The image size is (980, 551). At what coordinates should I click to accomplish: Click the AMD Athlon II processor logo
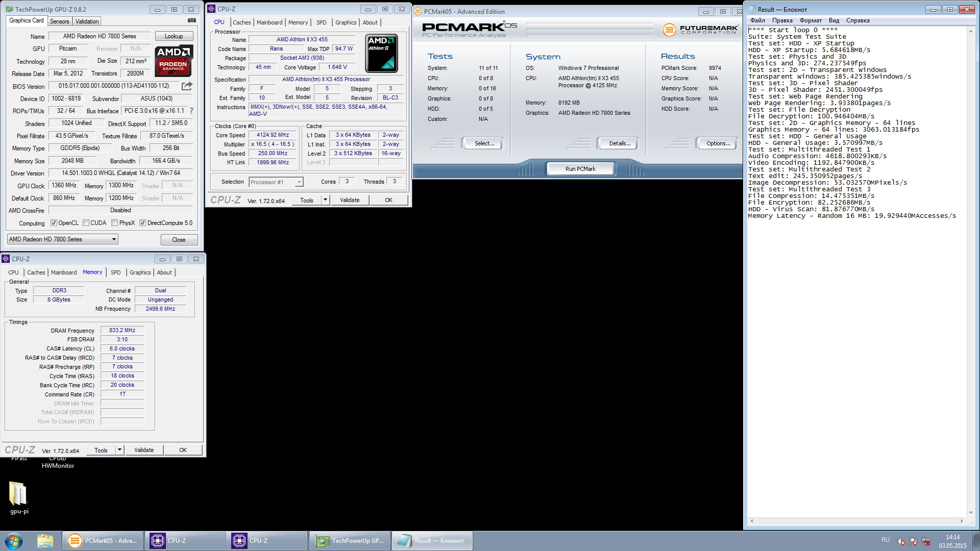381,53
